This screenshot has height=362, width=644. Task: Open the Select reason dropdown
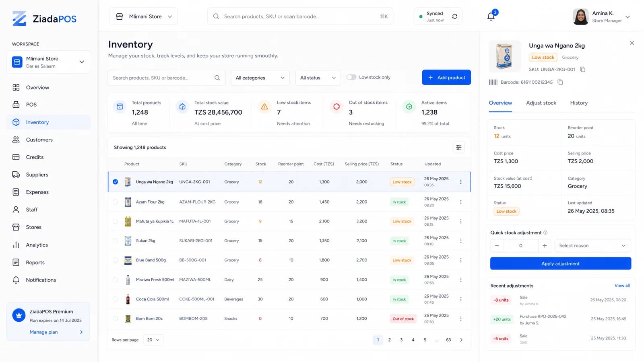[x=592, y=246]
